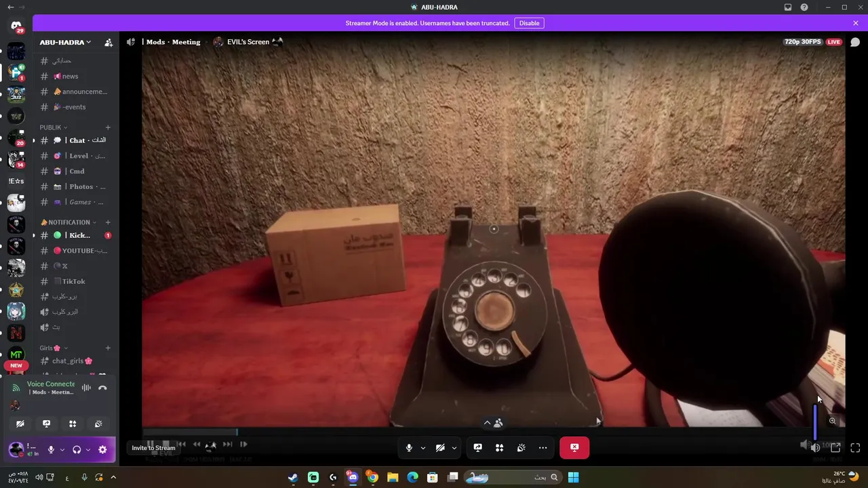Open the Chat text channel
The width and height of the screenshot is (868, 488).
(x=75, y=140)
